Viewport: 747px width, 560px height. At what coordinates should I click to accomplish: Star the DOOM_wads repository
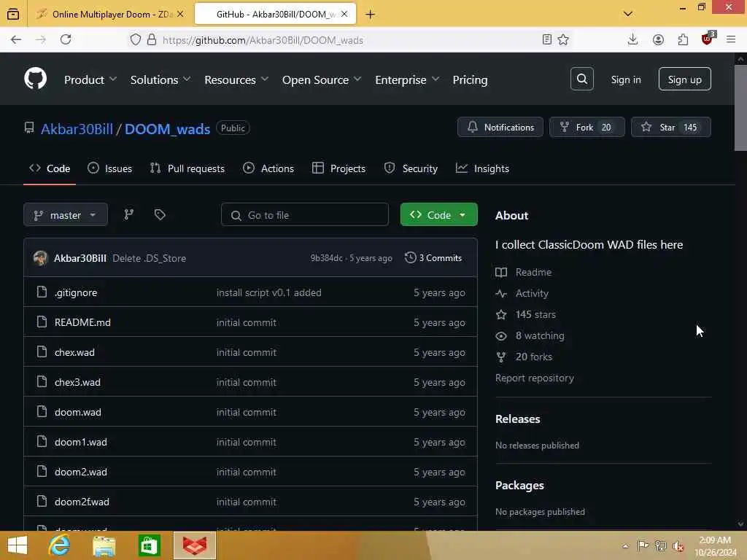tap(671, 127)
